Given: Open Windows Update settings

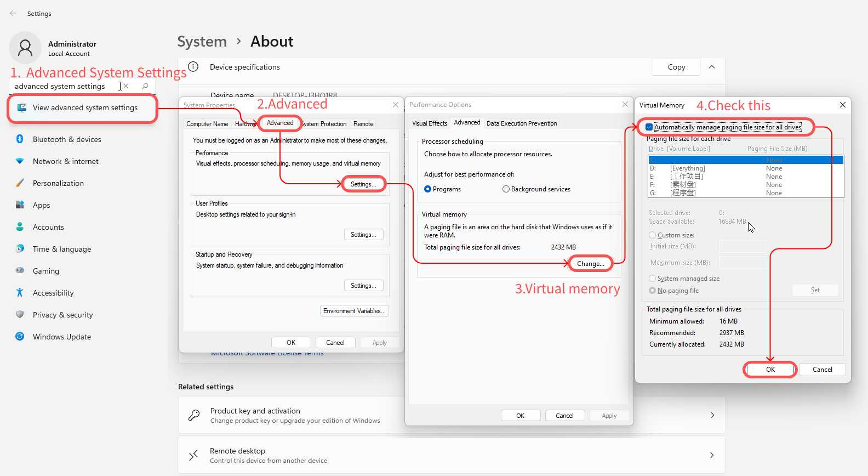Looking at the screenshot, I should (x=62, y=337).
